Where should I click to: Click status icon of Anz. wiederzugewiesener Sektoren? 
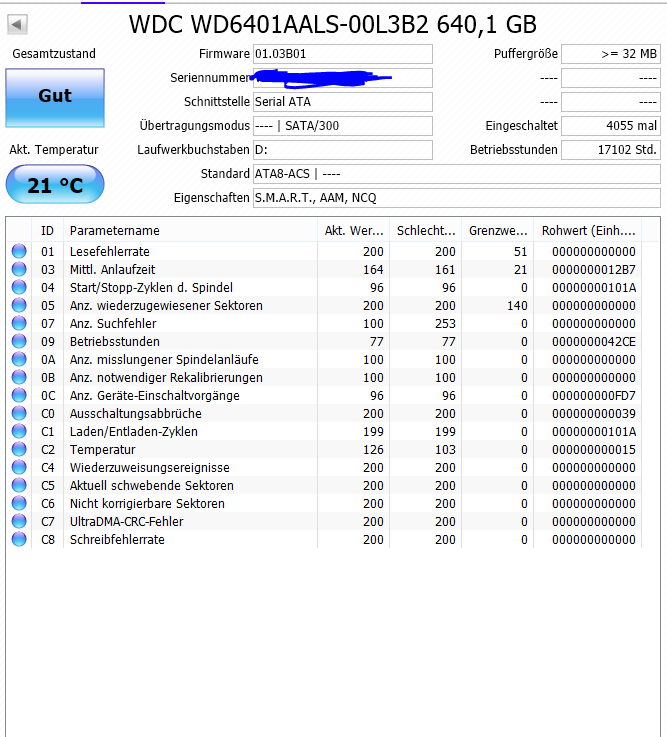(19, 305)
